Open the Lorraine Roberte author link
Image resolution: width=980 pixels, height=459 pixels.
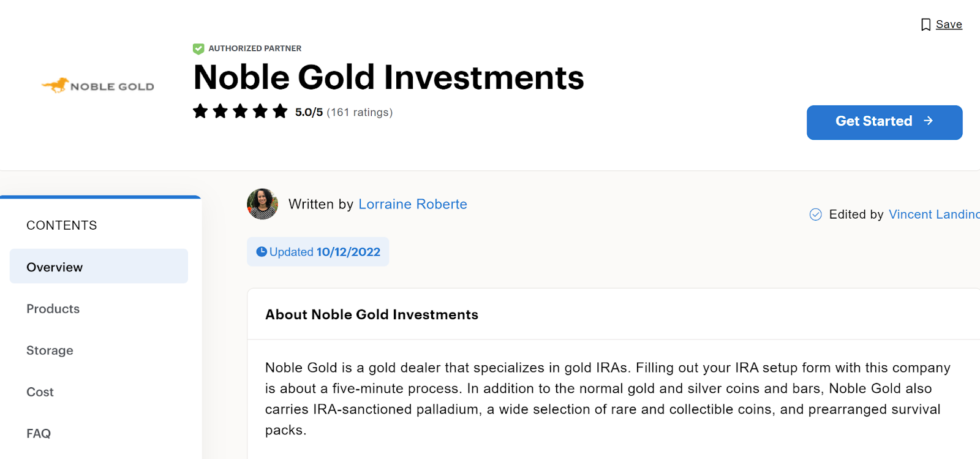tap(412, 204)
